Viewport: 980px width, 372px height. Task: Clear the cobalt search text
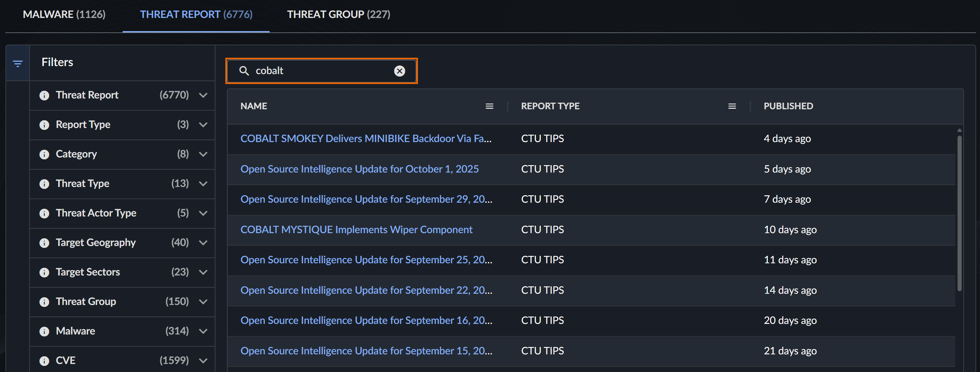click(x=399, y=71)
